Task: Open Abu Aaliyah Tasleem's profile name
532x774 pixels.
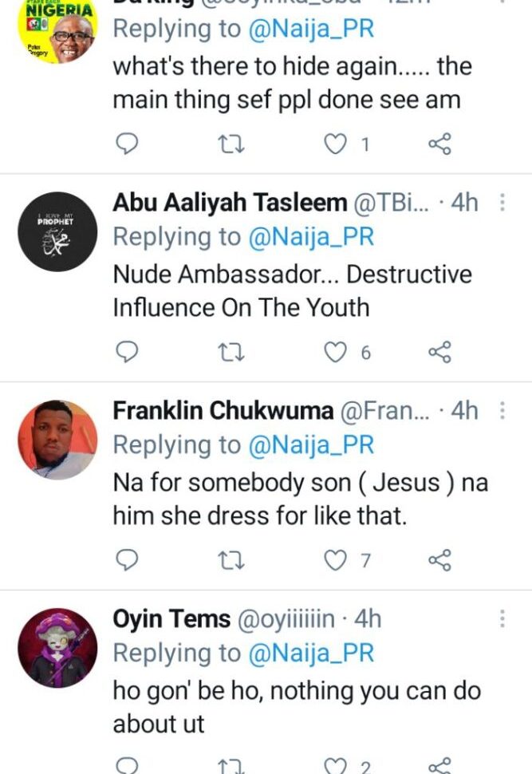Action: (x=231, y=203)
